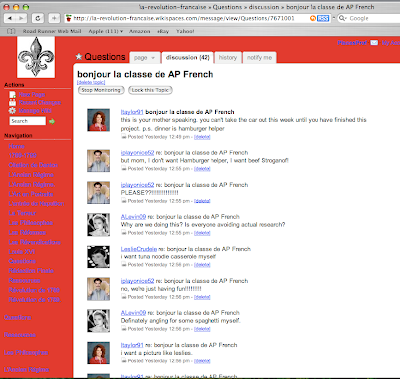This screenshot has width=400, height=379.
Task: Click the mail envelope icon near PiscesProf
Action: (374, 43)
